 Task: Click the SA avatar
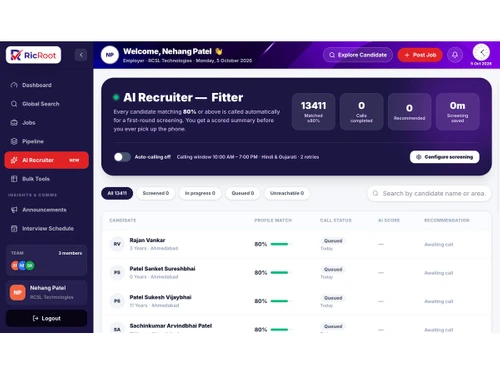(x=117, y=329)
